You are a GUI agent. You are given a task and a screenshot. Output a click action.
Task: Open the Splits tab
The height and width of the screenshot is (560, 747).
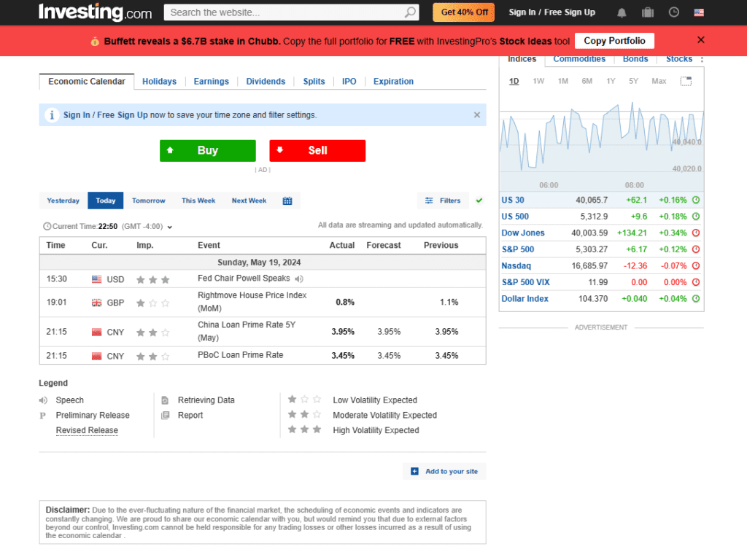pyautogui.click(x=314, y=82)
